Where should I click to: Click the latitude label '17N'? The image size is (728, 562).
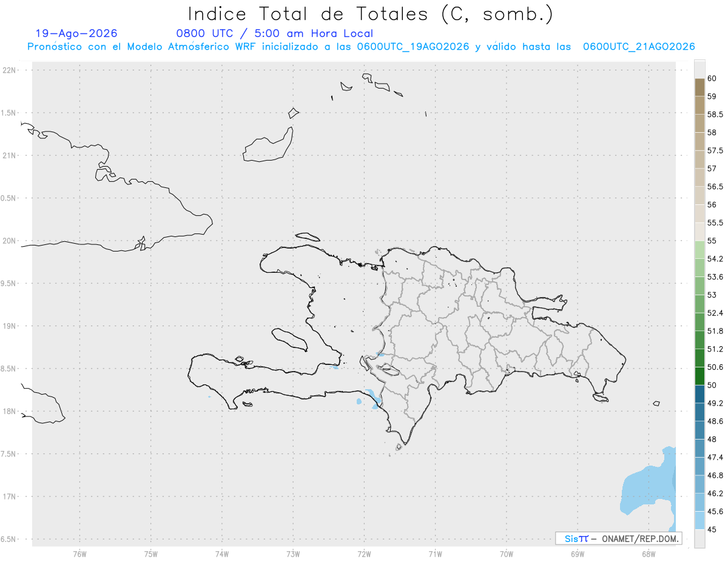click(9, 497)
